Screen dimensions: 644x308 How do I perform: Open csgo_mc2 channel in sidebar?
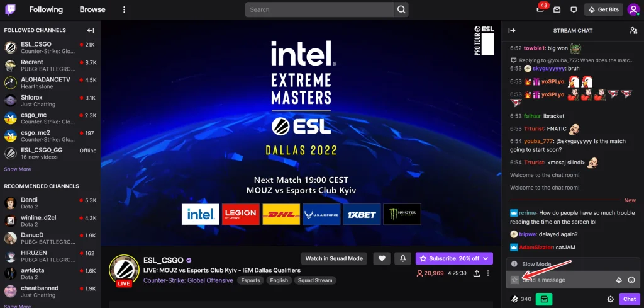(50, 136)
